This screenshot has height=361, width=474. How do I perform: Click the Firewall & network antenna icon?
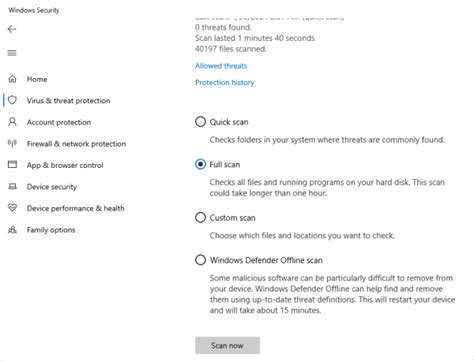12,143
